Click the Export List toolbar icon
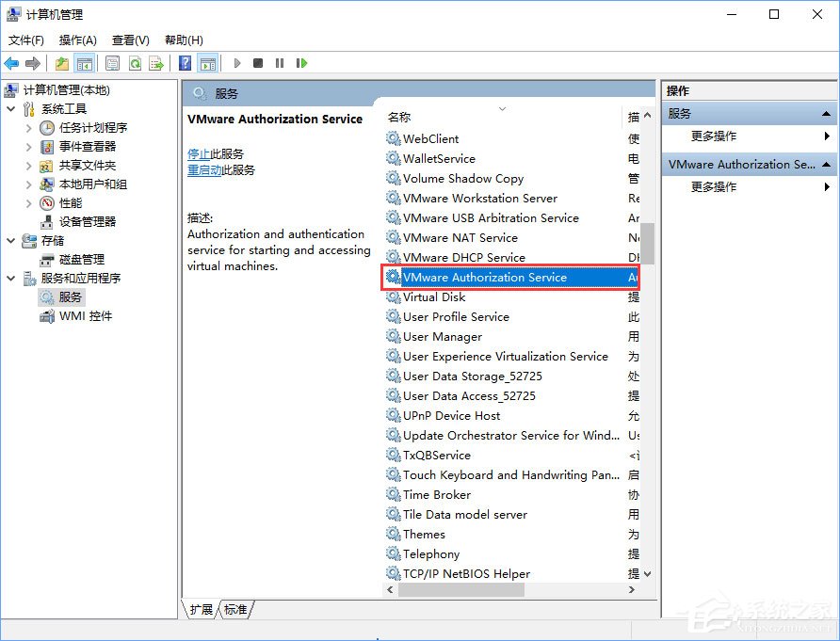840x641 pixels. tap(156, 63)
